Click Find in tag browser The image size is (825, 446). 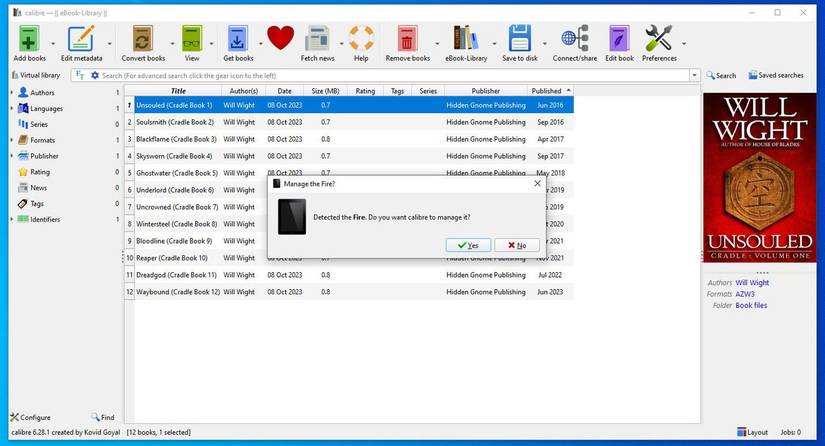(103, 417)
